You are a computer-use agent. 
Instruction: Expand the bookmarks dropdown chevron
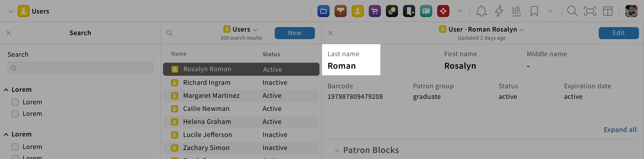coord(551,11)
